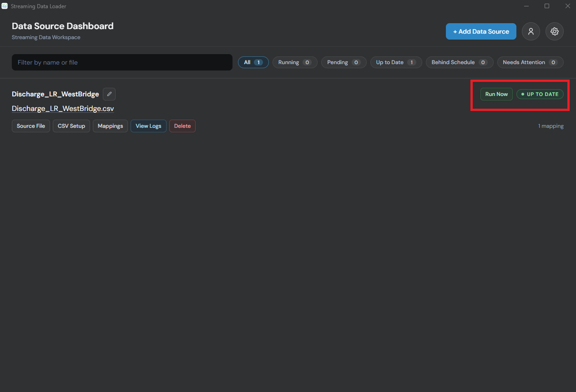
Task: Filter by Running sources
Action: [x=295, y=62]
